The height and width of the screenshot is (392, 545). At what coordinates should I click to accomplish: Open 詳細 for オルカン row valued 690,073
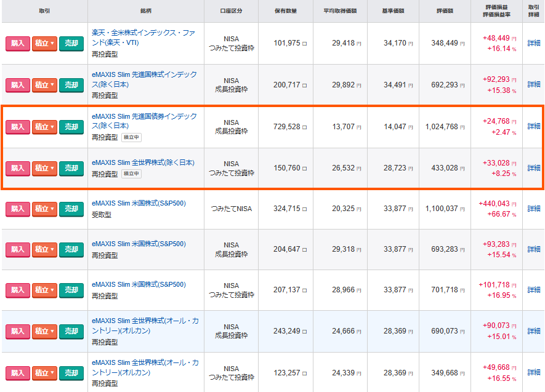coord(533,331)
